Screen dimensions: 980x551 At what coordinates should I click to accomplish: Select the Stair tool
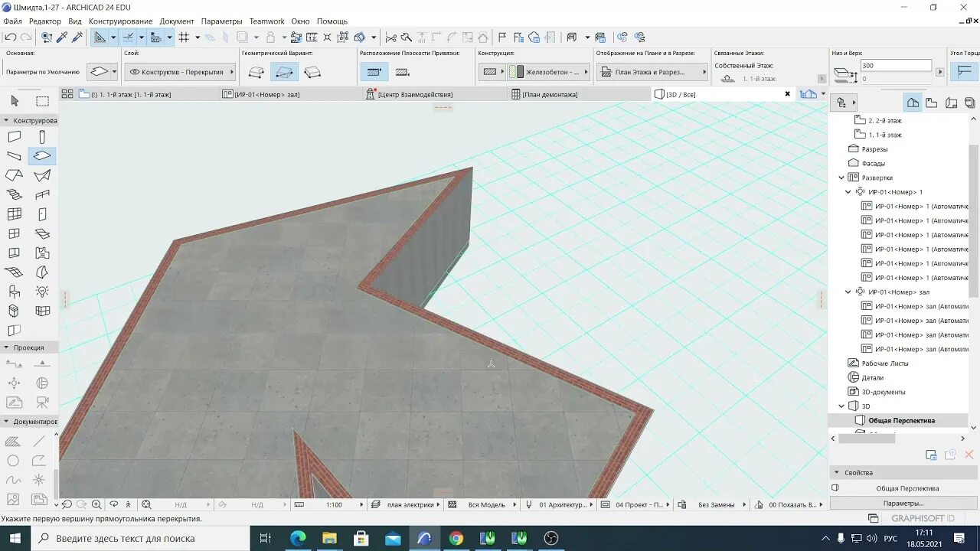(14, 194)
